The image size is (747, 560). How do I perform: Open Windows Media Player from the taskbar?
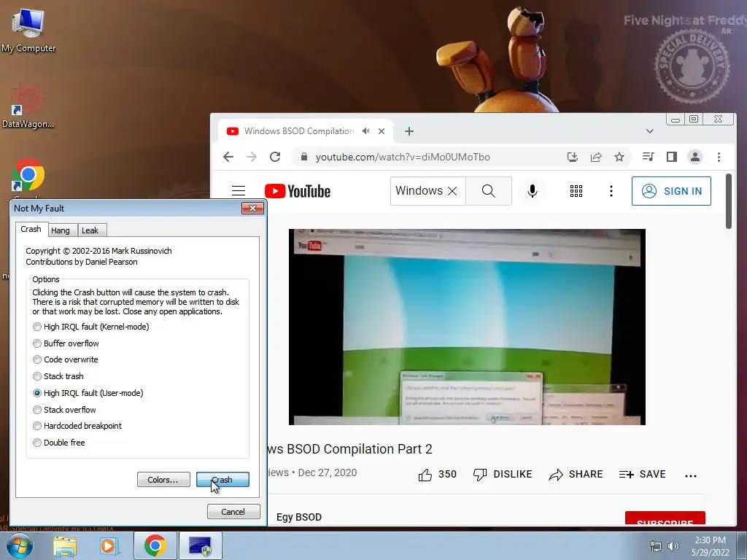(109, 545)
